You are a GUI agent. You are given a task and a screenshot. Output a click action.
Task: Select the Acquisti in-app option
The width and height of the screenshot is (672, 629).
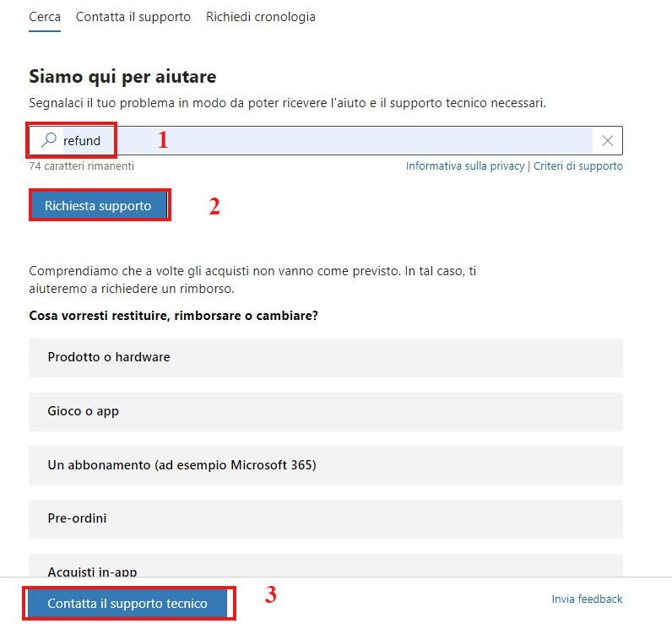tap(326, 566)
